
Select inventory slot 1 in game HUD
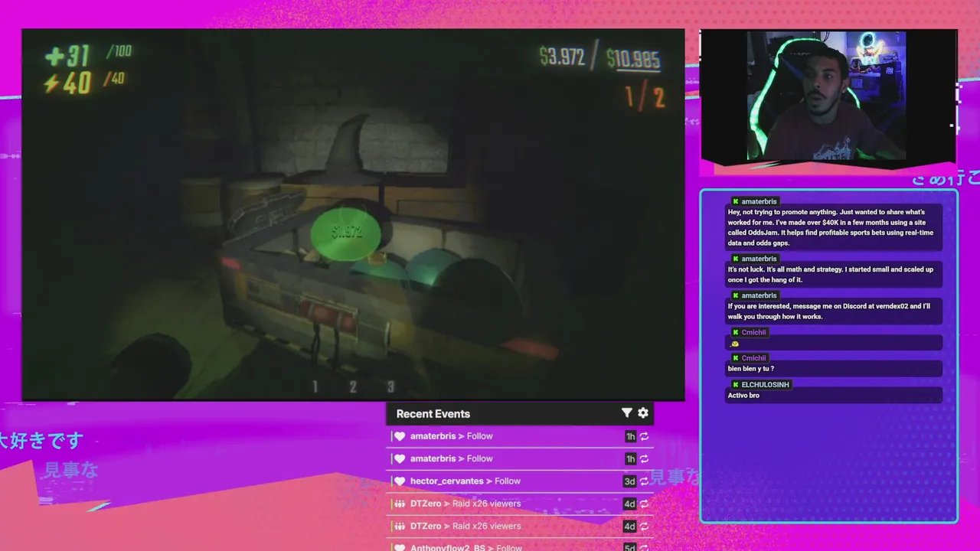pyautogui.click(x=315, y=387)
